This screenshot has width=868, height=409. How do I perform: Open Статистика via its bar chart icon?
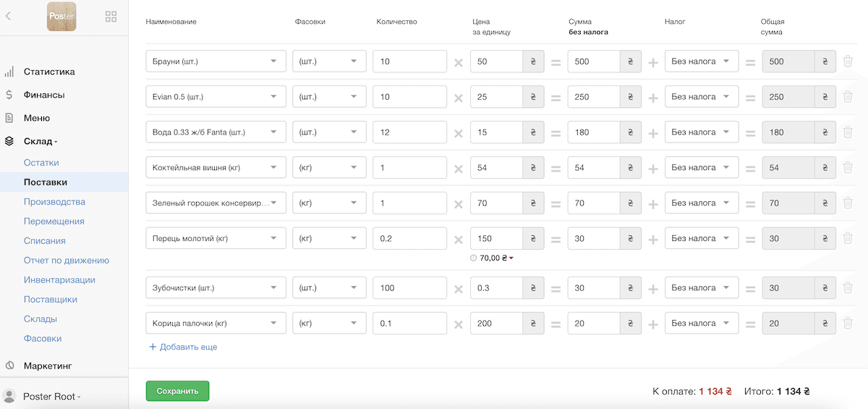(x=9, y=72)
